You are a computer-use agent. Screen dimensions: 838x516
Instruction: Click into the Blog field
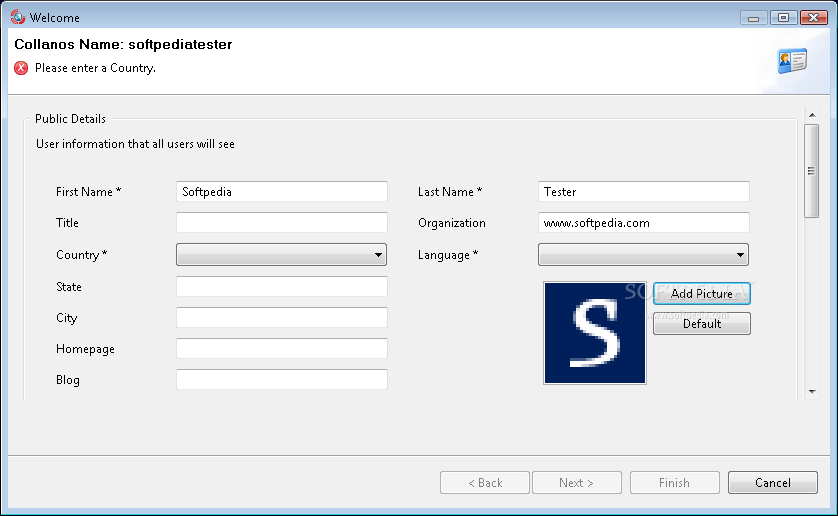[x=282, y=380]
